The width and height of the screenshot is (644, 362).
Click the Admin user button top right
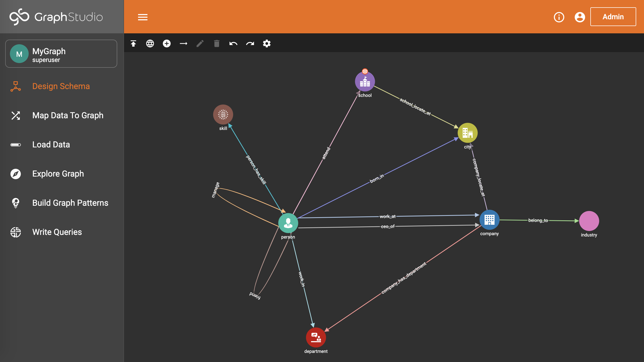point(612,16)
